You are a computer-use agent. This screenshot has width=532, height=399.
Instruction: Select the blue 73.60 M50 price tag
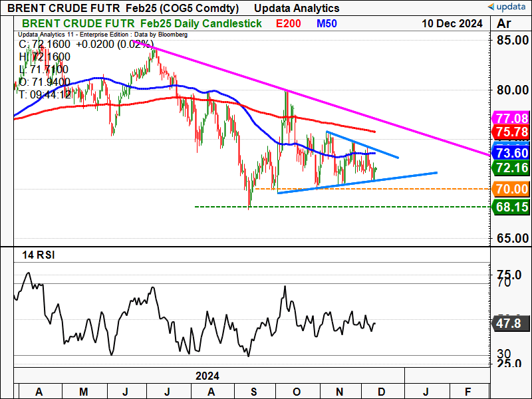pos(511,153)
